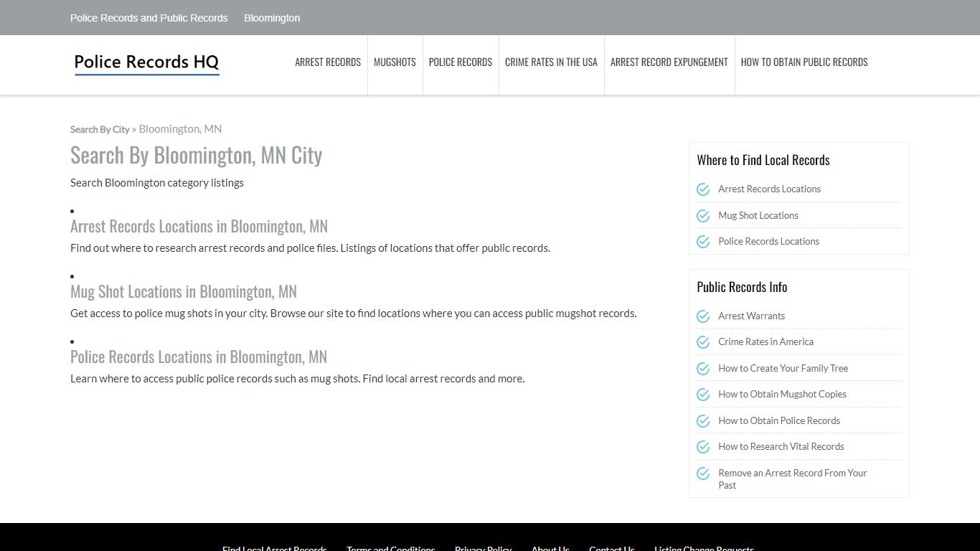
Task: Click checkmark icon beside Mug Shot Locations
Action: 703,215
